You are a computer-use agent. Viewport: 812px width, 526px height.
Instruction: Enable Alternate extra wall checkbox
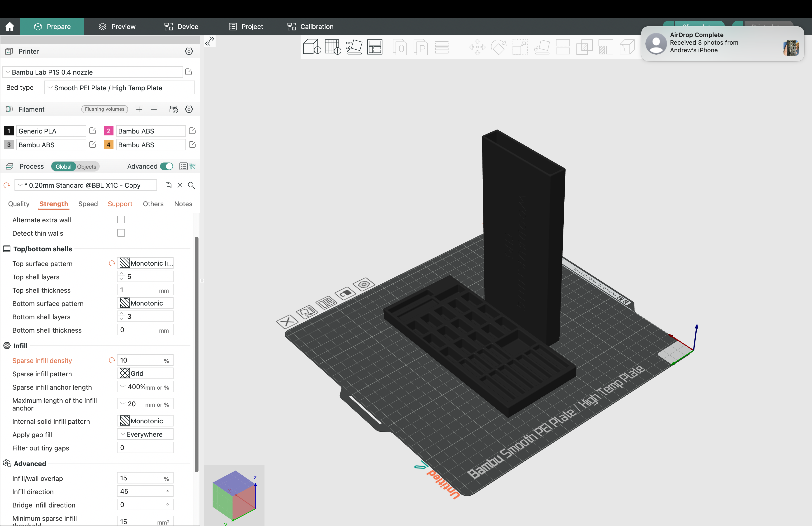pyautogui.click(x=121, y=220)
